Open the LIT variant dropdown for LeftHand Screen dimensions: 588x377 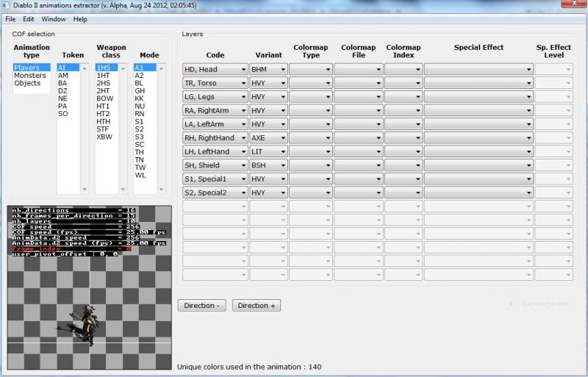(x=268, y=151)
